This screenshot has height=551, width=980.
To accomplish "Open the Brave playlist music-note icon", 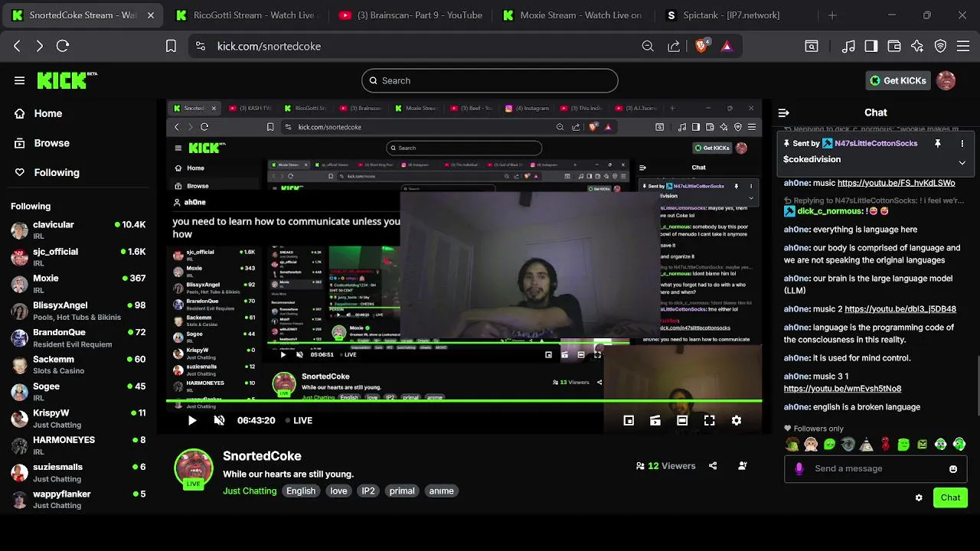I will pos(848,46).
